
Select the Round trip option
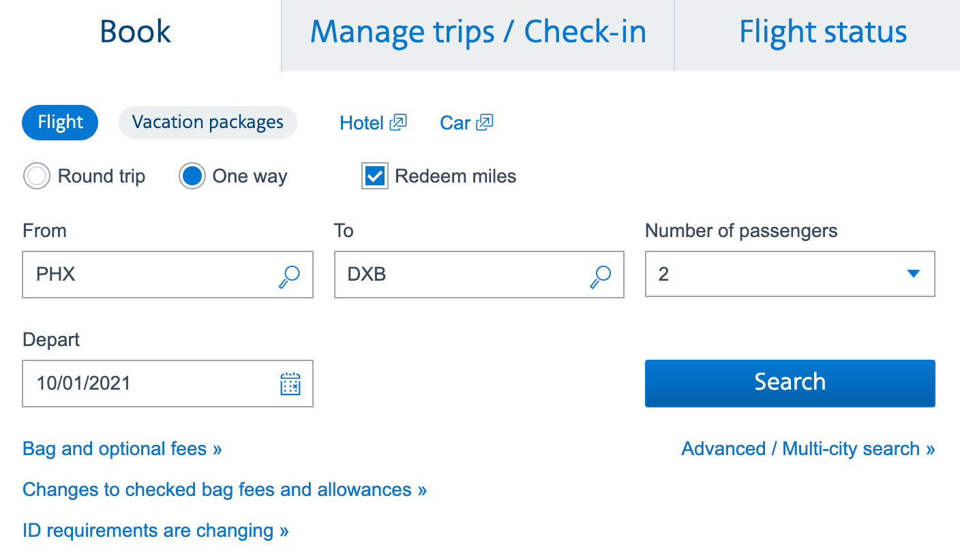coord(36,176)
